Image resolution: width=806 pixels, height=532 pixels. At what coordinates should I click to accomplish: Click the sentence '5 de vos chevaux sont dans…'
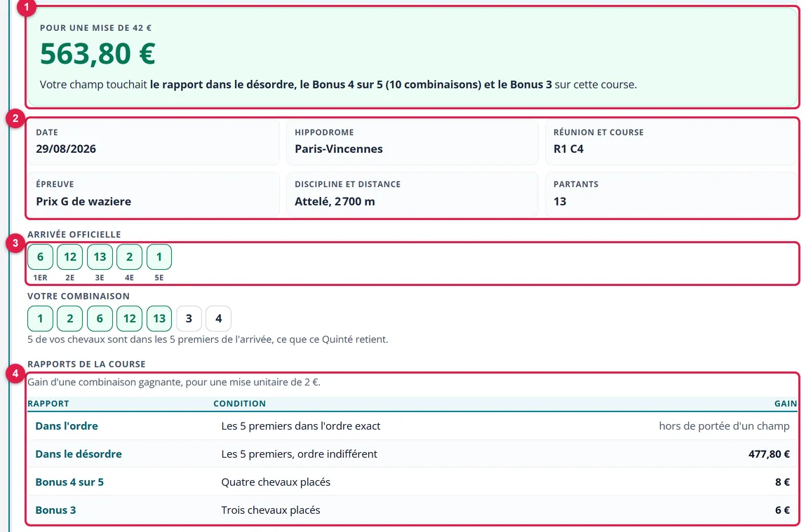click(208, 339)
